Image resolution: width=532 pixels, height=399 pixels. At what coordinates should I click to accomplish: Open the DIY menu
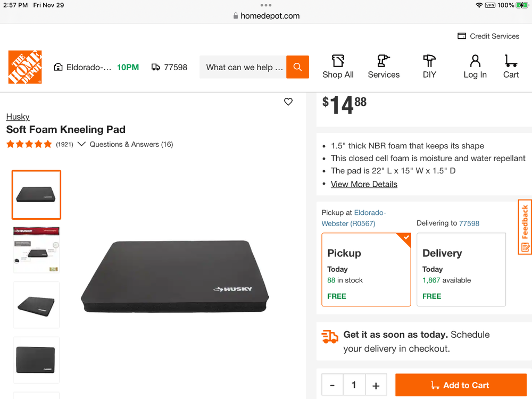coord(429,67)
